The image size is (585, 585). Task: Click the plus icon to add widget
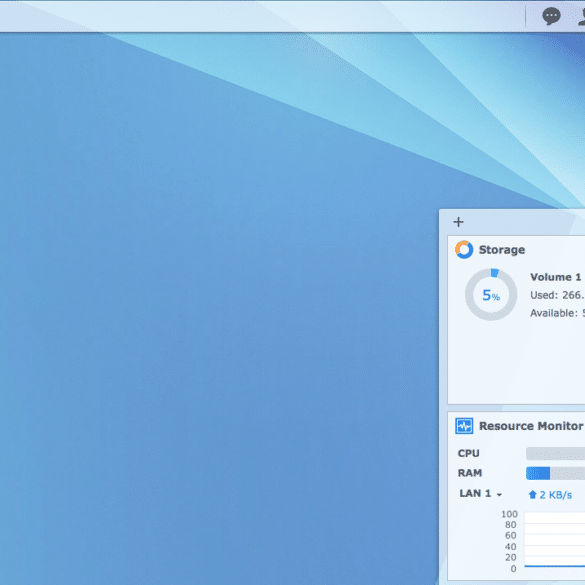pos(459,222)
